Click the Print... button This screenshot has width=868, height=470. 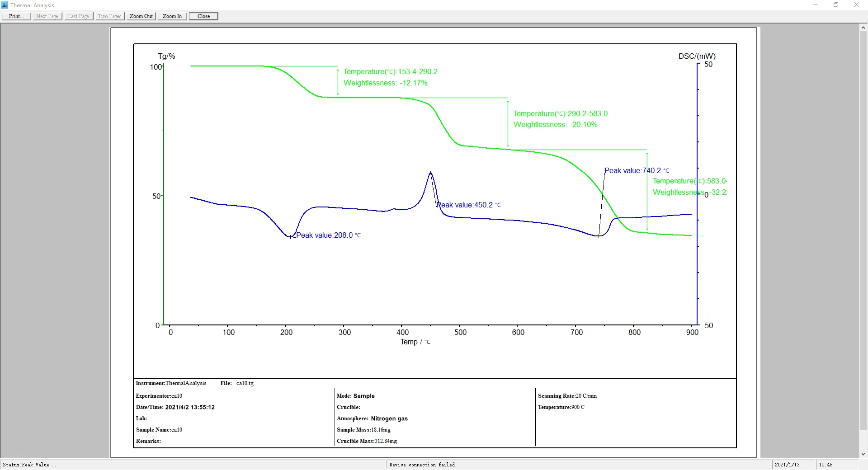click(x=16, y=16)
